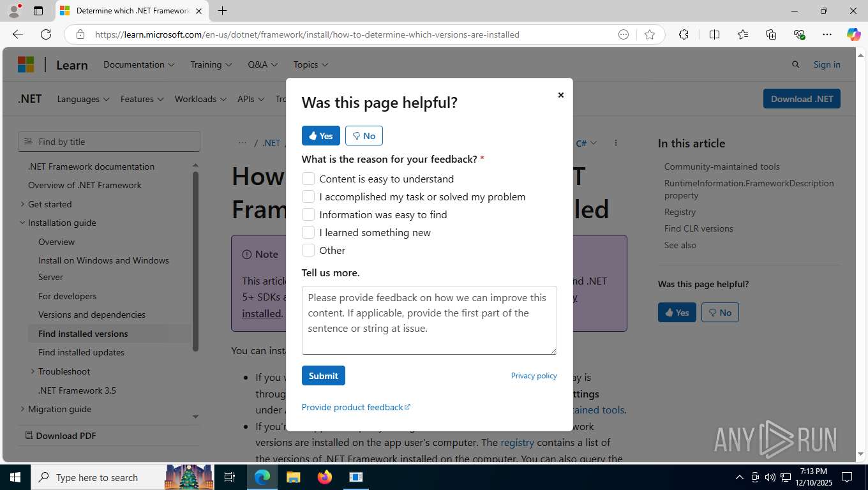Check 'Content is easy to understand'

point(308,179)
